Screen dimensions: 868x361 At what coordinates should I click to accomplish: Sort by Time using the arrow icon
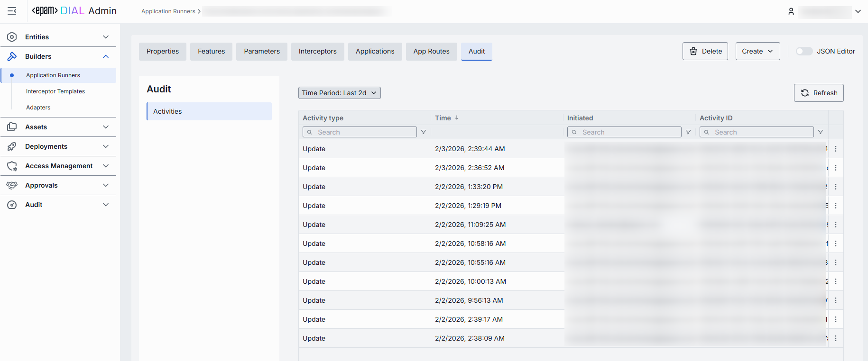[457, 118]
